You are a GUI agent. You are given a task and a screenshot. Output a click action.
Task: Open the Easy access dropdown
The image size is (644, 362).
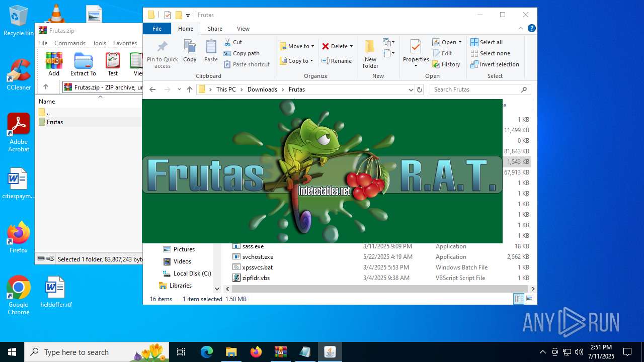pos(388,53)
